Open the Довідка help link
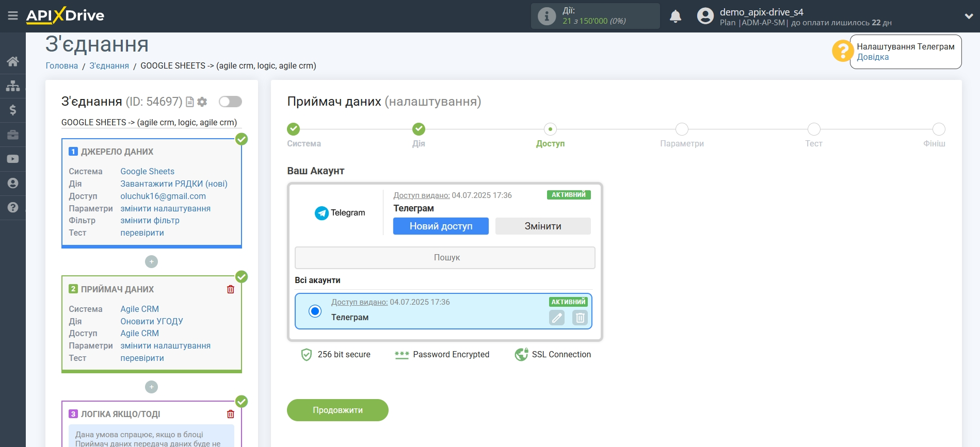 873,57
